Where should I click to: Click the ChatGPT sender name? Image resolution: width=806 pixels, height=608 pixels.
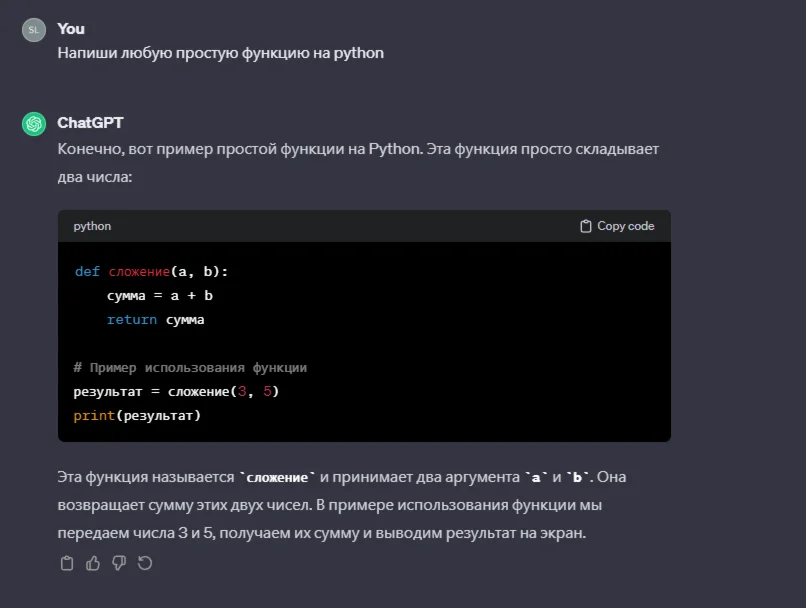pyautogui.click(x=90, y=122)
